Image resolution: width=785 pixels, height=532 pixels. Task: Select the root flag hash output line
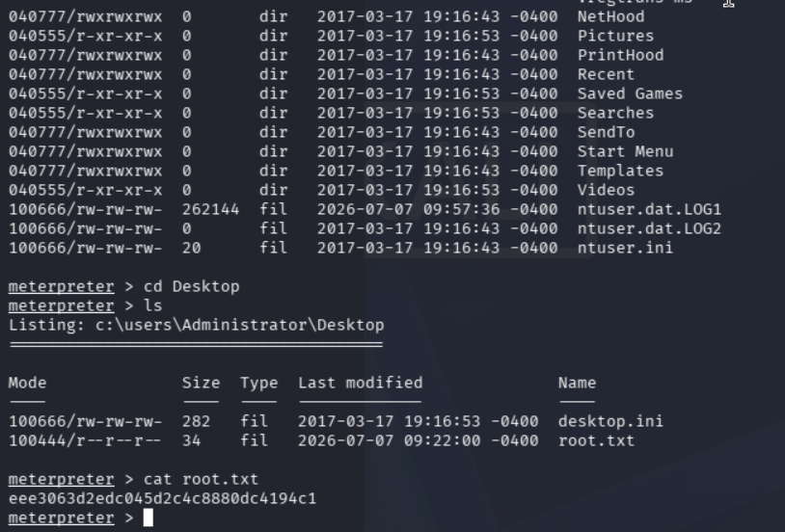click(163, 498)
